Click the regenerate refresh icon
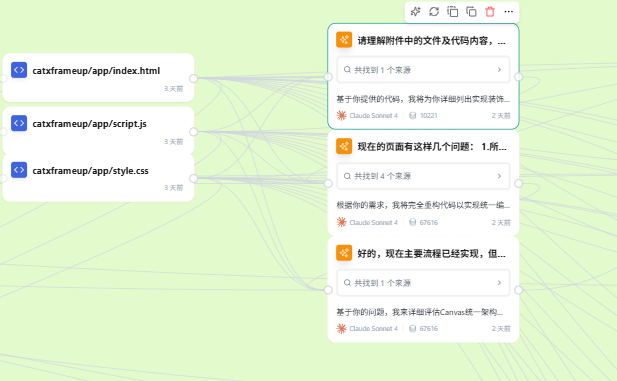 [434, 12]
